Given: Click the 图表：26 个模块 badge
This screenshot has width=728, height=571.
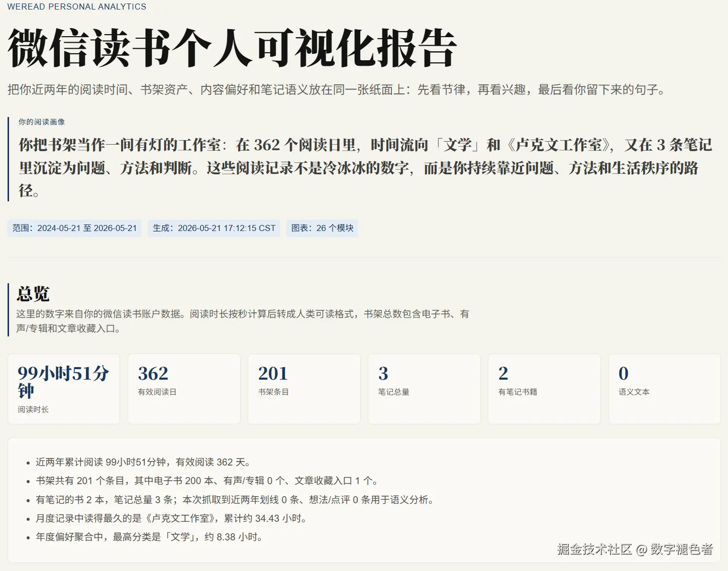Looking at the screenshot, I should (x=322, y=228).
